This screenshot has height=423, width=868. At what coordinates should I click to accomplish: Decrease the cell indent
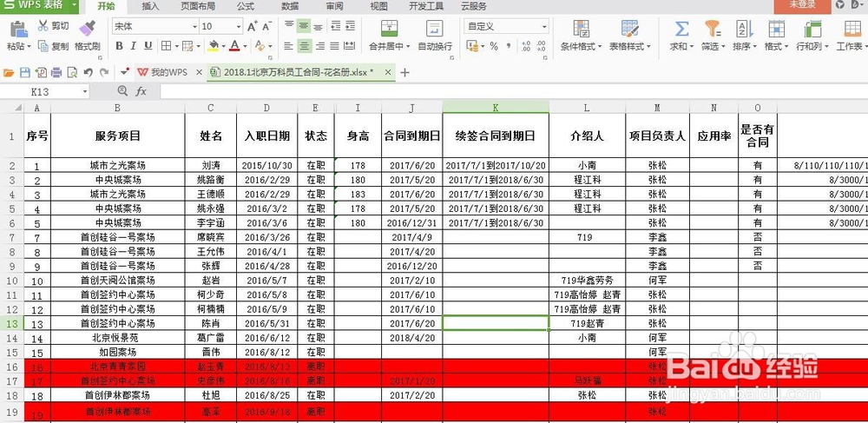point(335,25)
